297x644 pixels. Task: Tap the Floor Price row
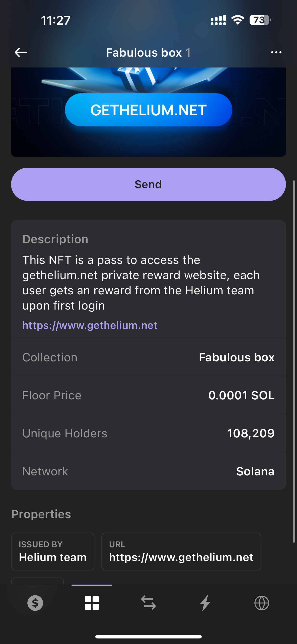point(148,395)
